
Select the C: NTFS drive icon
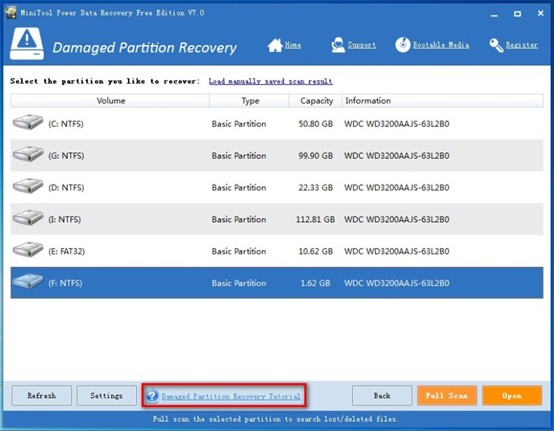tap(28, 122)
